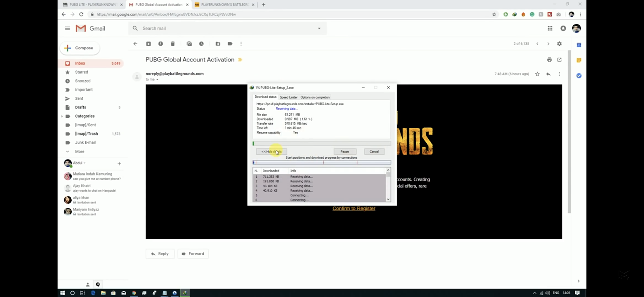Open Google notifications bell
644x297 pixels.
(563, 29)
